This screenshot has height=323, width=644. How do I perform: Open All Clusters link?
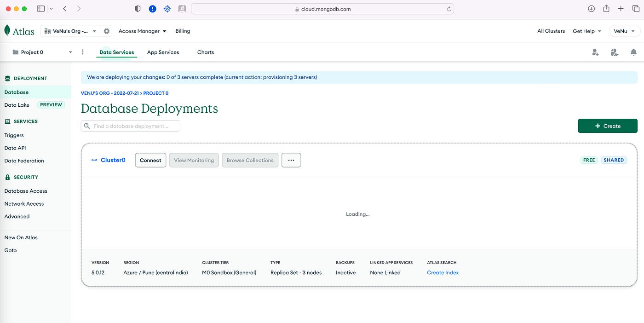click(x=551, y=31)
